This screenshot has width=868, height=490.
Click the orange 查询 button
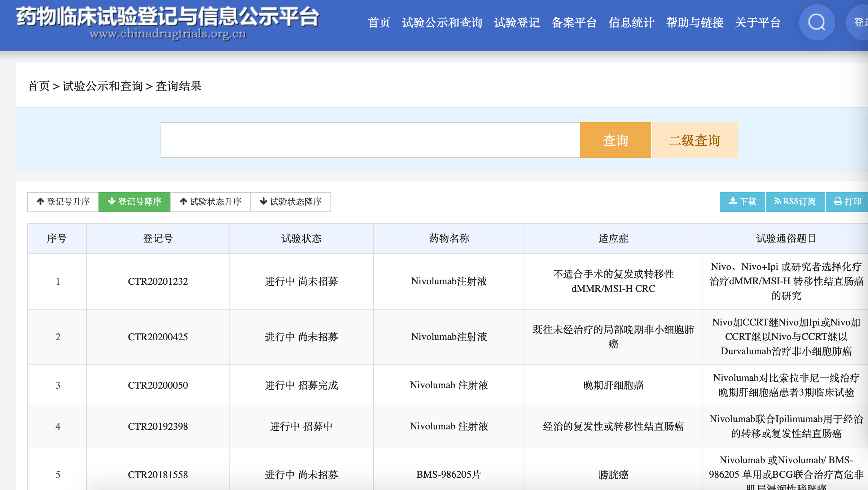[615, 140]
